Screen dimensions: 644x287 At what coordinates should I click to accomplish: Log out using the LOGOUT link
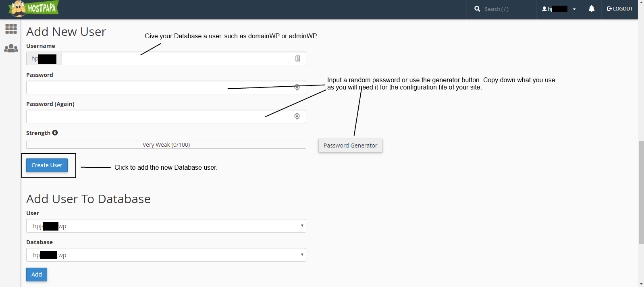[620, 8]
